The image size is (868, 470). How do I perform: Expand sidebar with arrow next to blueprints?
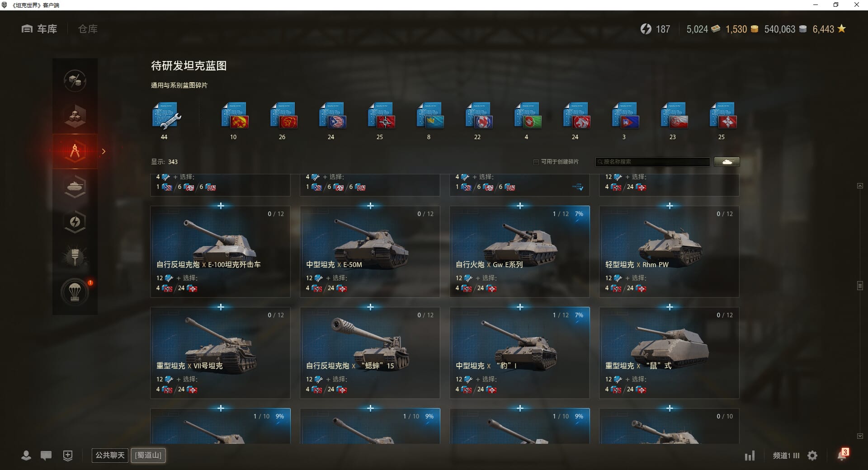[x=104, y=151]
